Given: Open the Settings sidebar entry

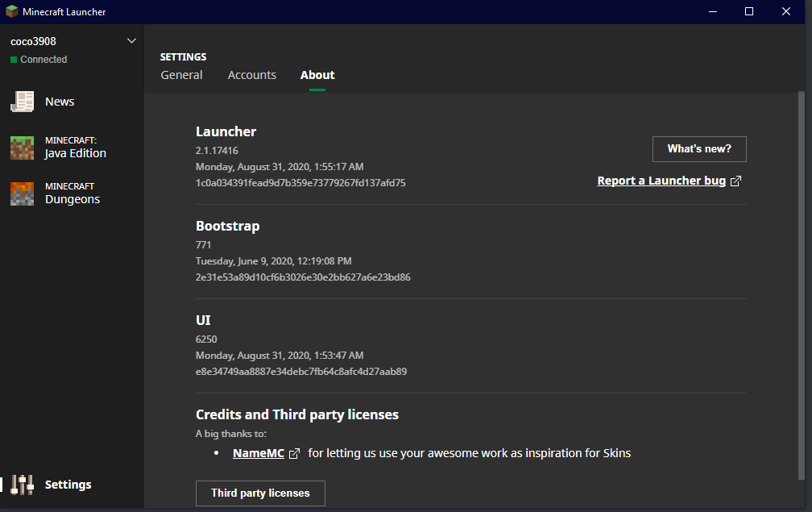Looking at the screenshot, I should click(72, 485).
